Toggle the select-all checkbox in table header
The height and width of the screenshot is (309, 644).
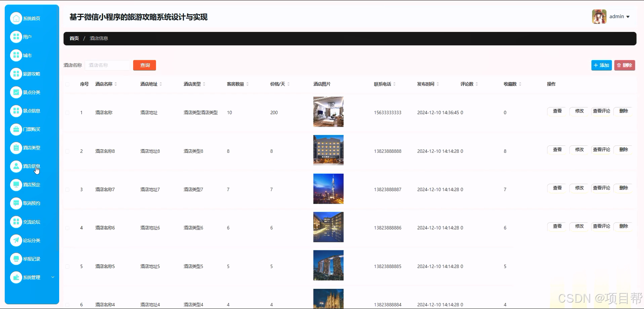(x=67, y=84)
